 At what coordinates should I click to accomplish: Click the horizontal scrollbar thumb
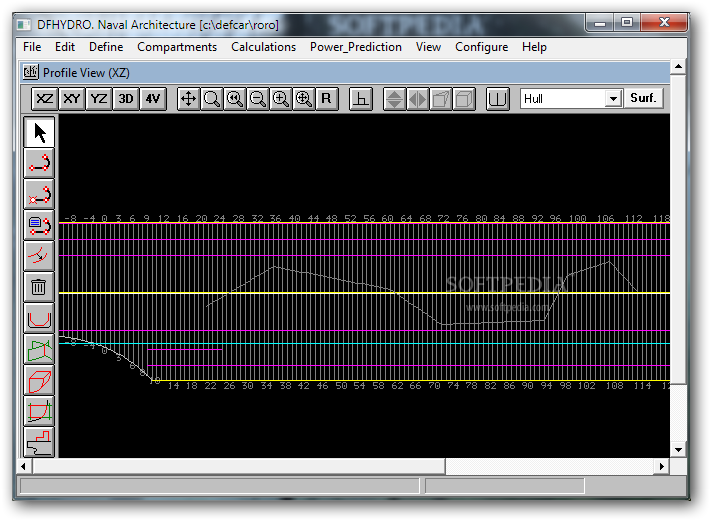[x=239, y=466]
